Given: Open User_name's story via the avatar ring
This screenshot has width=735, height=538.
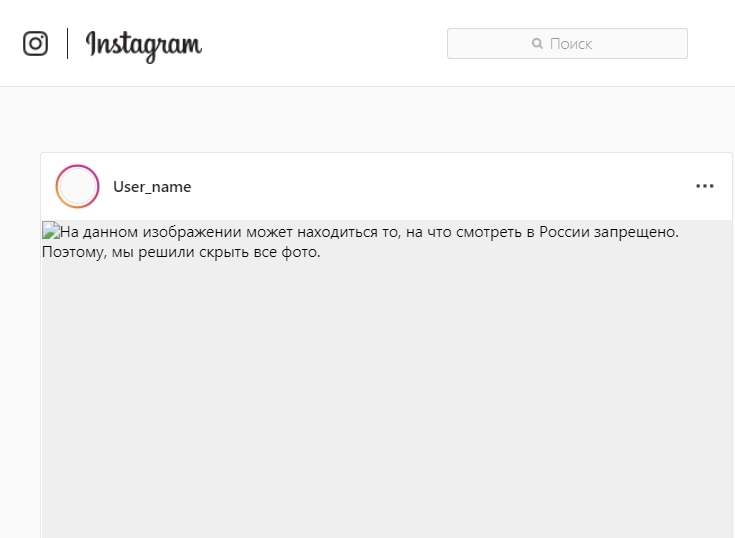Looking at the screenshot, I should coord(77,187).
